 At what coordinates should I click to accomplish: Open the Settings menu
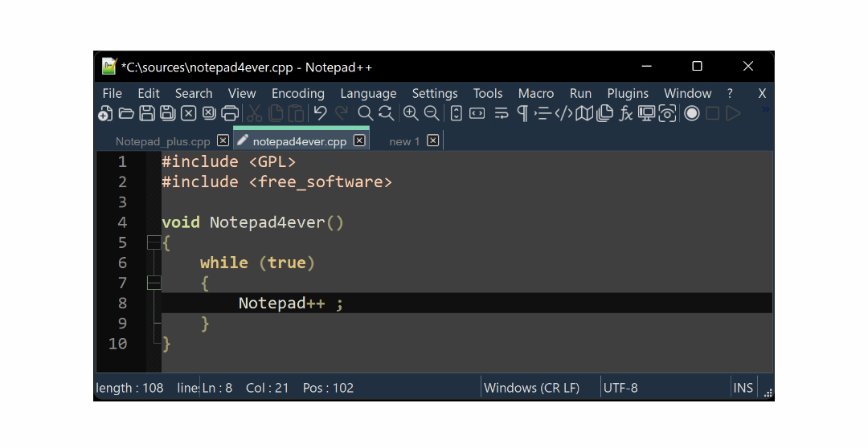435,93
